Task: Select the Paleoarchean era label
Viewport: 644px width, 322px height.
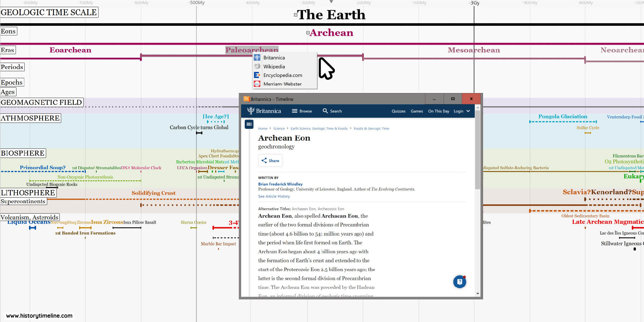Action: (252, 50)
